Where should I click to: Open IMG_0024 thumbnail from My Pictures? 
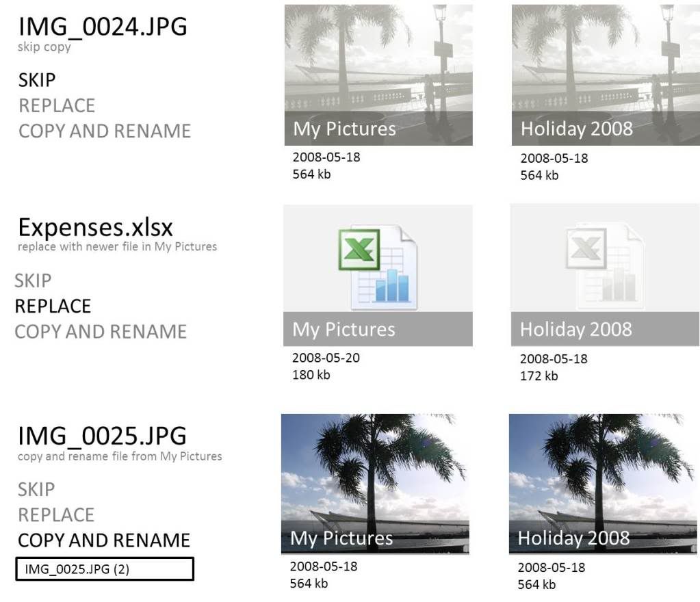[x=378, y=75]
